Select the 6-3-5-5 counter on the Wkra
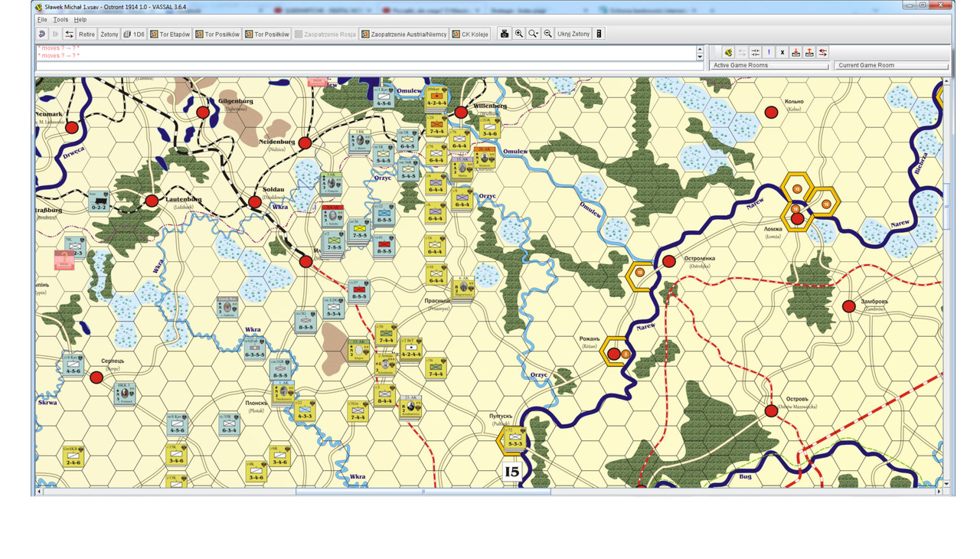980x559 pixels. (255, 348)
